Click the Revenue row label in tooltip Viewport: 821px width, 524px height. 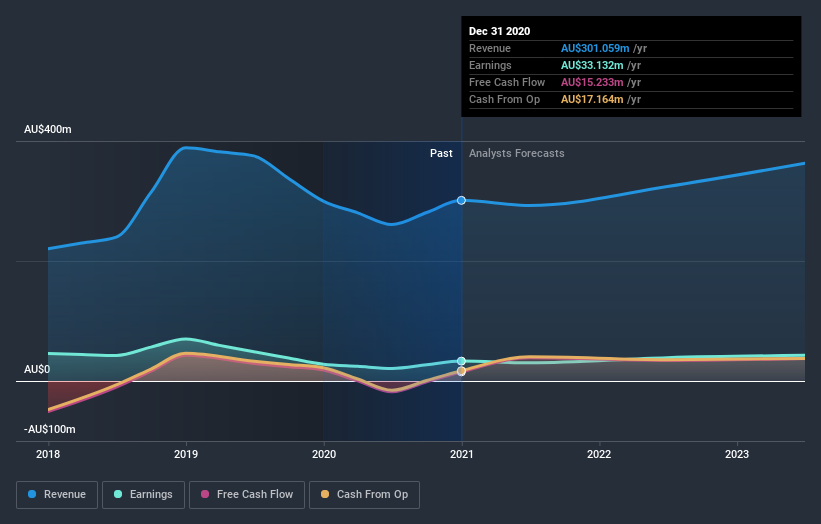[x=490, y=48]
